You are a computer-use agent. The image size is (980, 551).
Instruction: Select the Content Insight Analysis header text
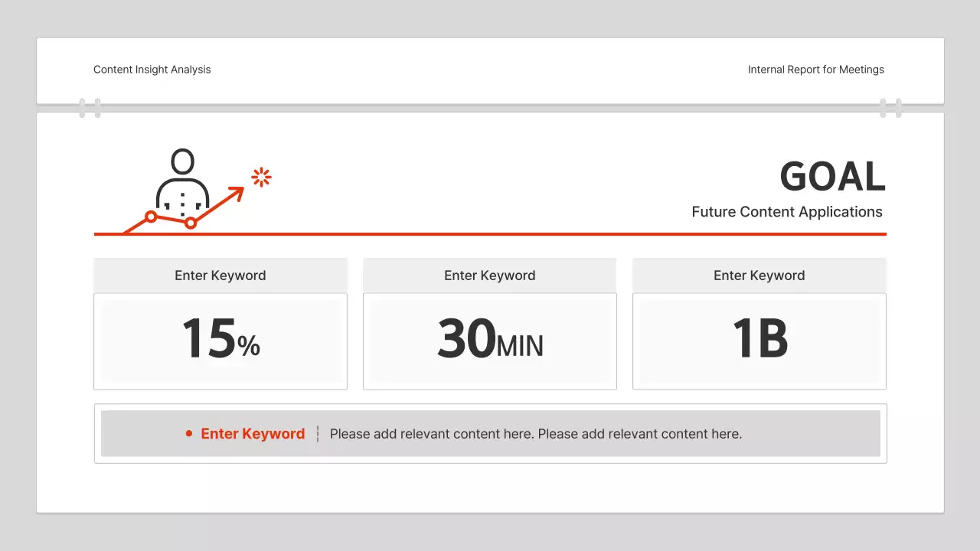point(152,70)
